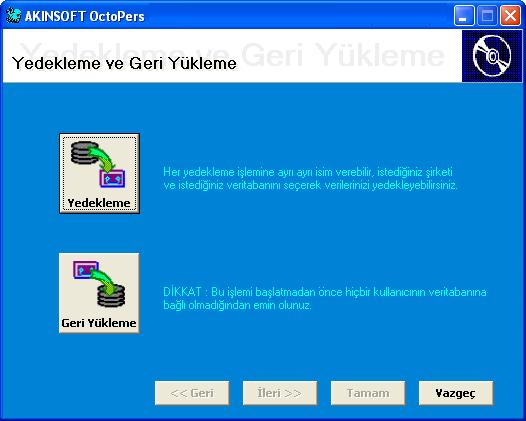The height and width of the screenshot is (421, 526).
Task: Go back with the << Geri button
Action: click(192, 393)
